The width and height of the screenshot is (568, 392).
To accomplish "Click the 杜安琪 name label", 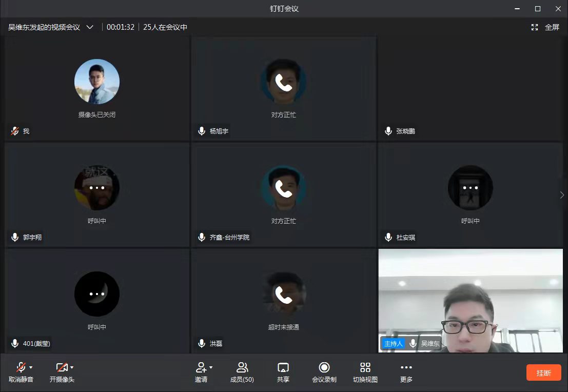I will click(x=406, y=237).
